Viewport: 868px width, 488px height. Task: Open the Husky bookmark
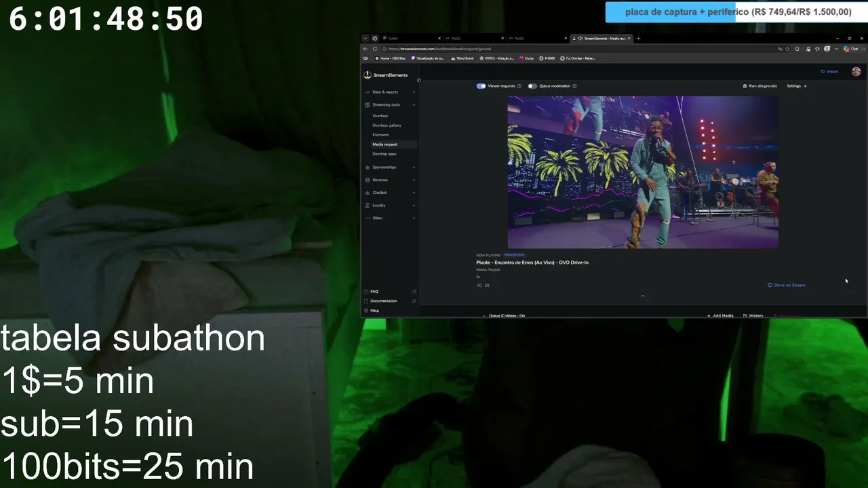(527, 58)
